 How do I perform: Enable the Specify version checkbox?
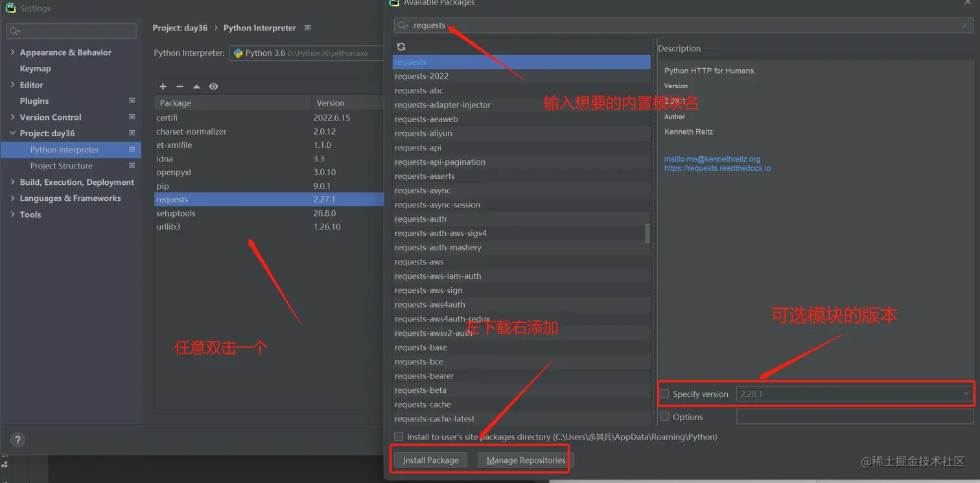pos(664,394)
